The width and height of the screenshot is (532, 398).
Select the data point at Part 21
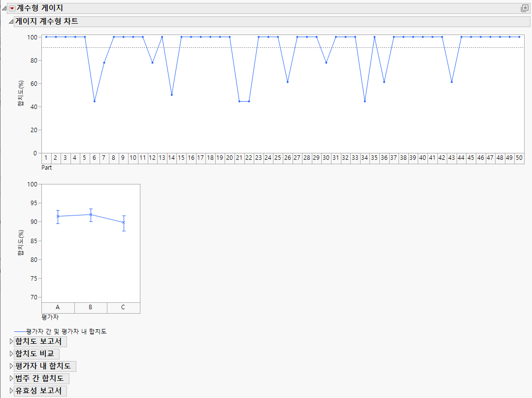239,101
